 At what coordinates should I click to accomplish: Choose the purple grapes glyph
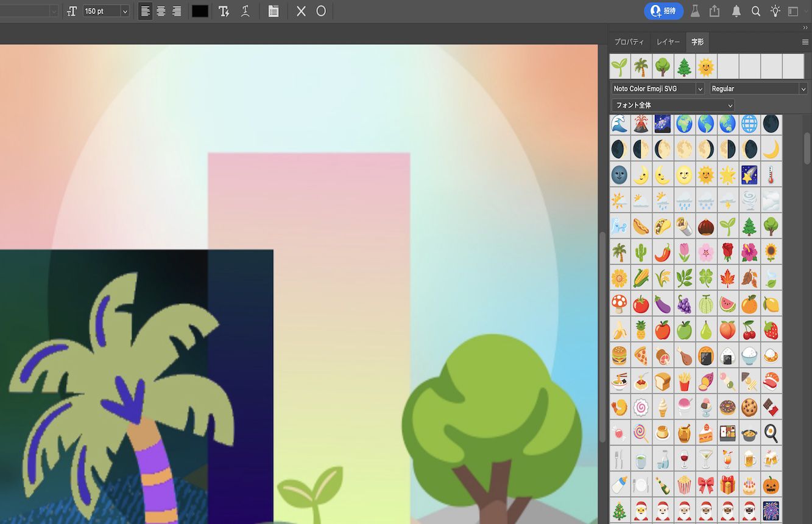(684, 304)
